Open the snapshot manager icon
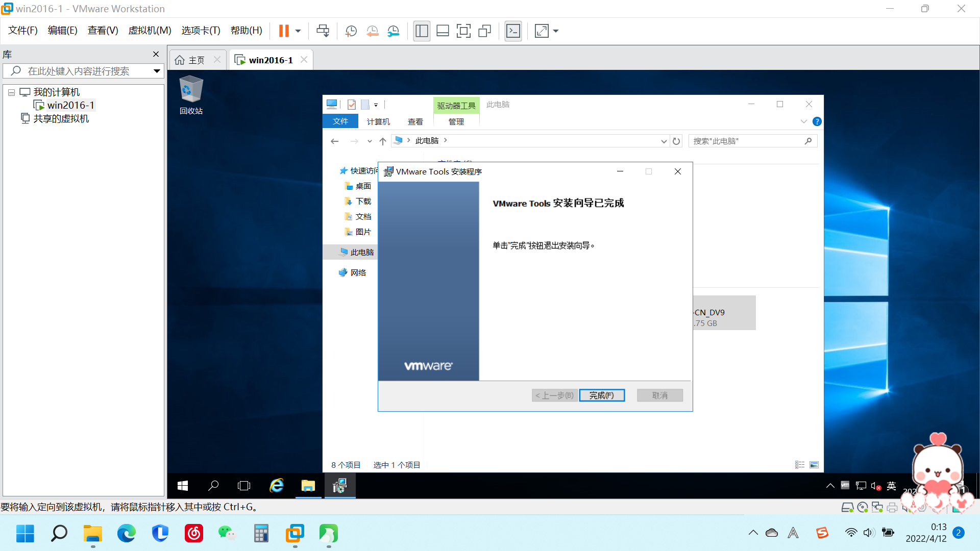This screenshot has height=551, width=980. tap(393, 31)
